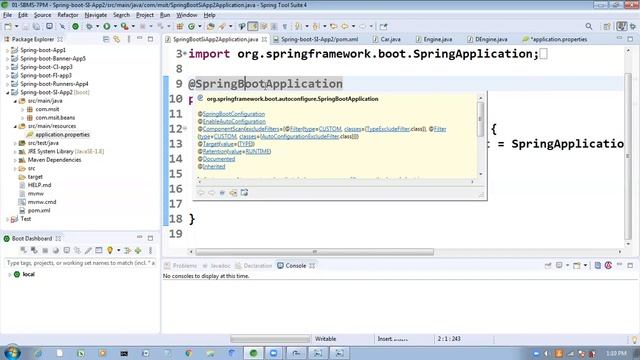Screen dimensions: 640x360
Task: Click the green Run toolbar button
Action: click(x=107, y=27)
